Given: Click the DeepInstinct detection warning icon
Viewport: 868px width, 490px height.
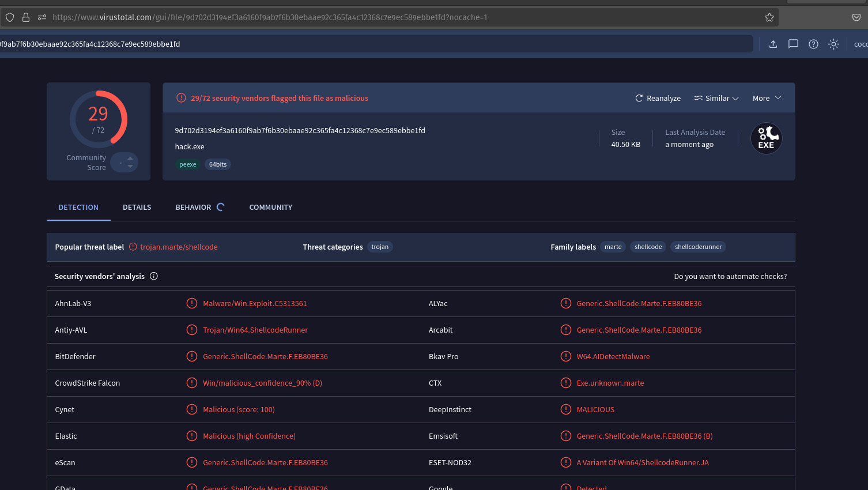Looking at the screenshot, I should tap(566, 409).
